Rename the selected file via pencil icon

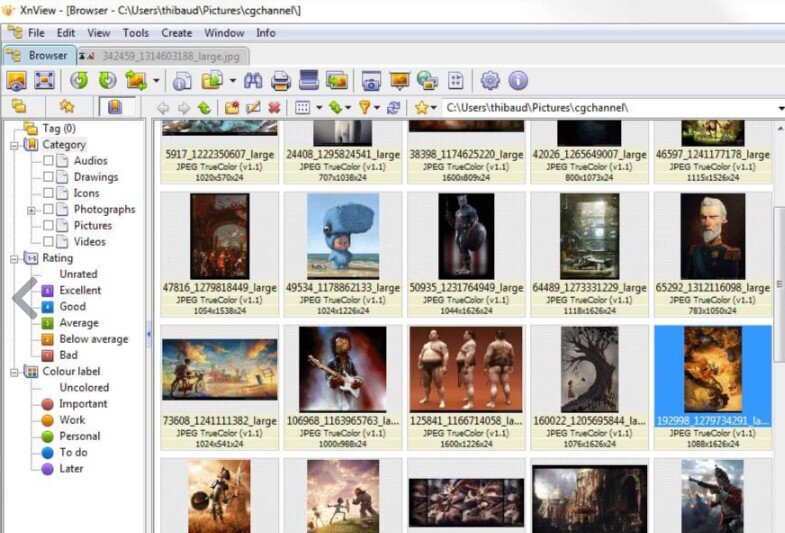pyautogui.click(x=253, y=108)
